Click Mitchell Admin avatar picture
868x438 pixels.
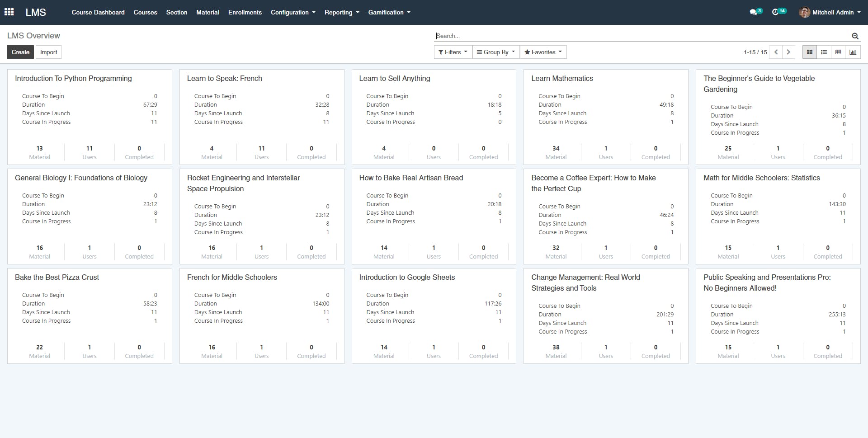804,12
